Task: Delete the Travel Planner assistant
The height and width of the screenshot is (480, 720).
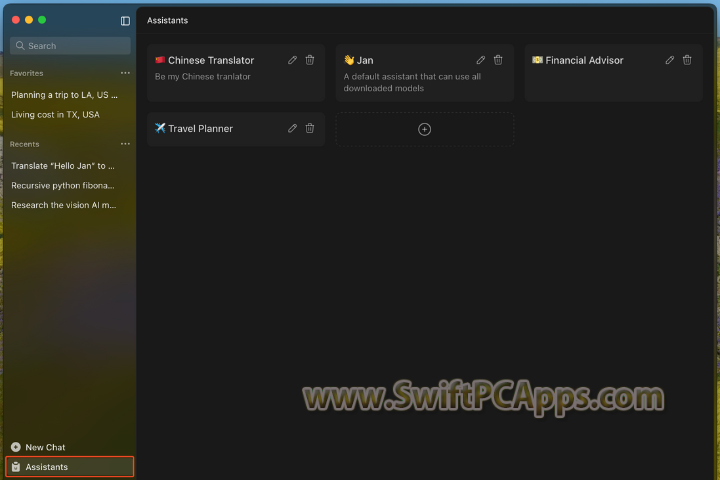Action: pos(310,129)
